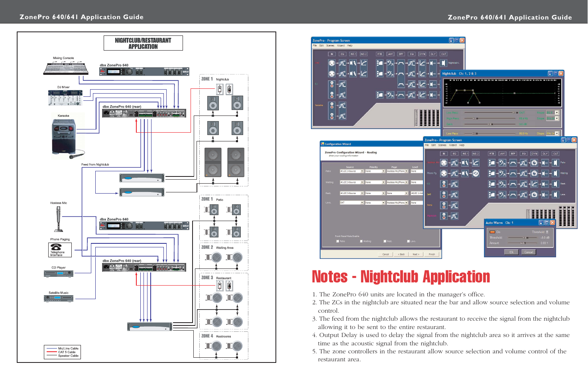This screenshot has height=380, width=588.
Task: Open the Rest. Page dropdown
Action: [x=397, y=193]
